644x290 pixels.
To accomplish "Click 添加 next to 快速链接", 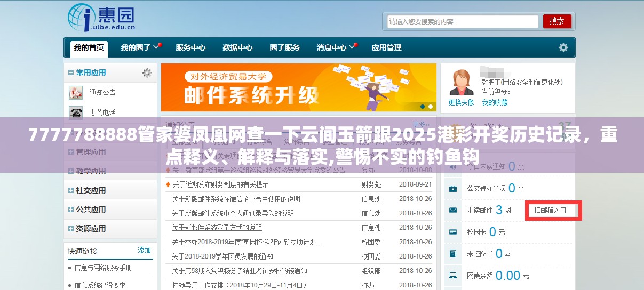I will click(x=144, y=250).
